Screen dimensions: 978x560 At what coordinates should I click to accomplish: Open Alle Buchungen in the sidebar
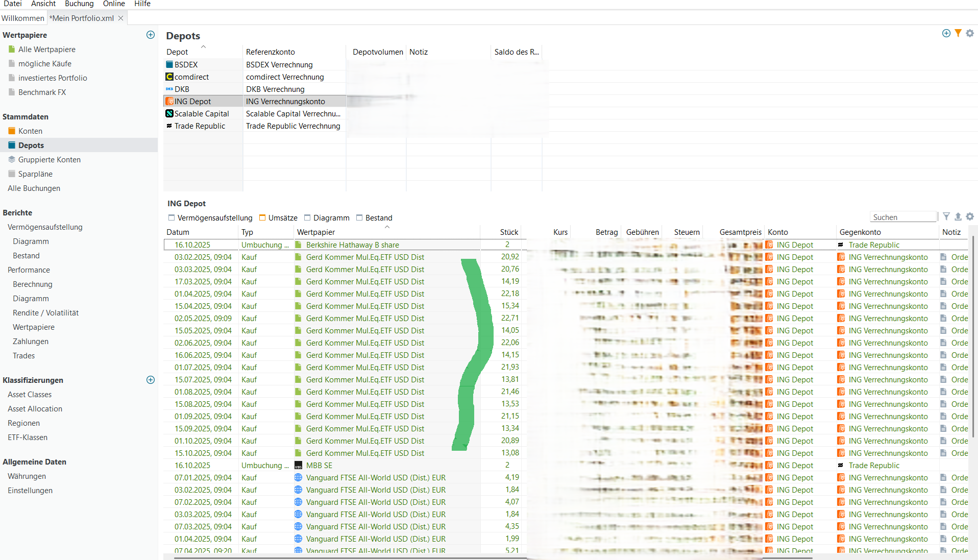(x=34, y=188)
